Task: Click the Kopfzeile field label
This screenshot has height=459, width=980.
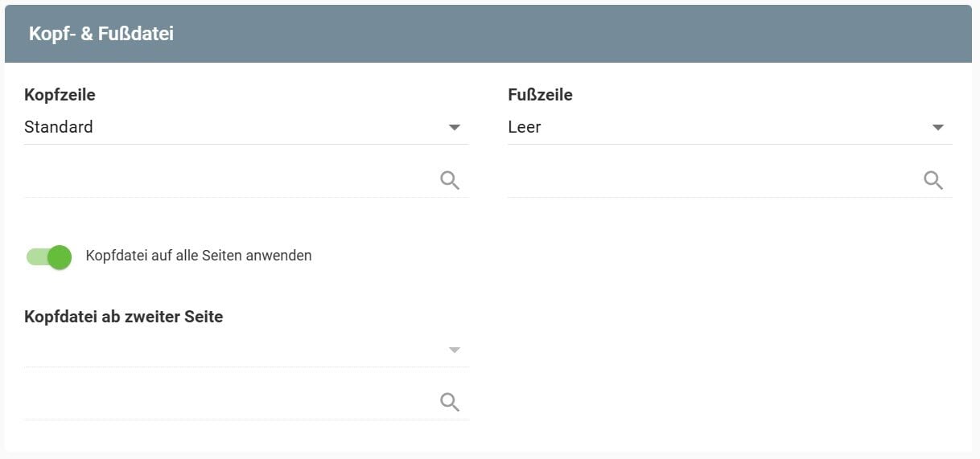Action: [x=60, y=95]
